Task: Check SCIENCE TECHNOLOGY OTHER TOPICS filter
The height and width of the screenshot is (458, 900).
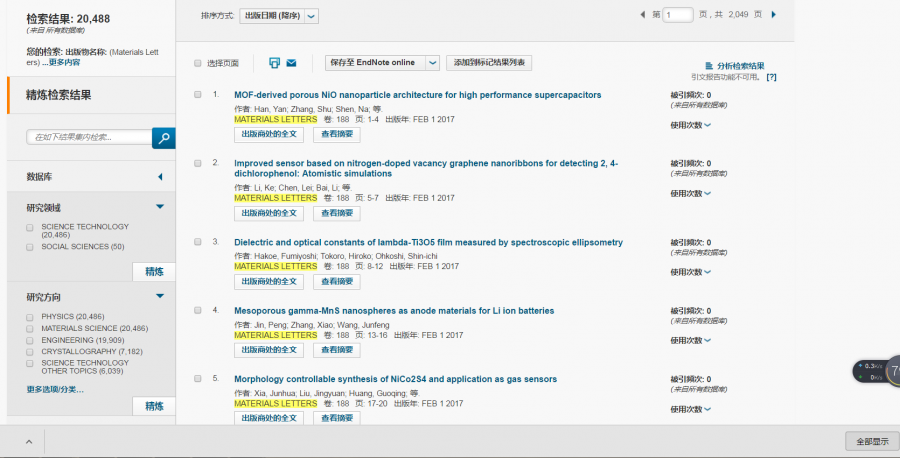Action: click(x=30, y=363)
